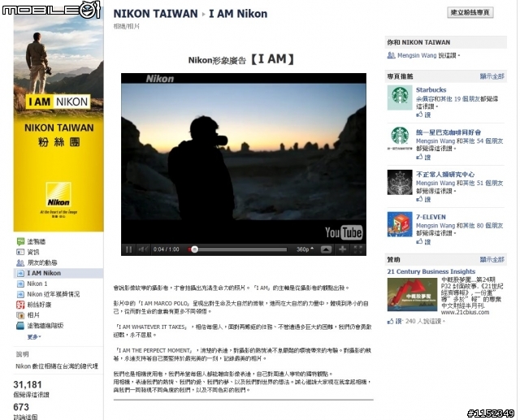Image resolution: width=520 pixels, height=420 pixels.
Task: Click the video progress bar track
Action: coord(237,249)
